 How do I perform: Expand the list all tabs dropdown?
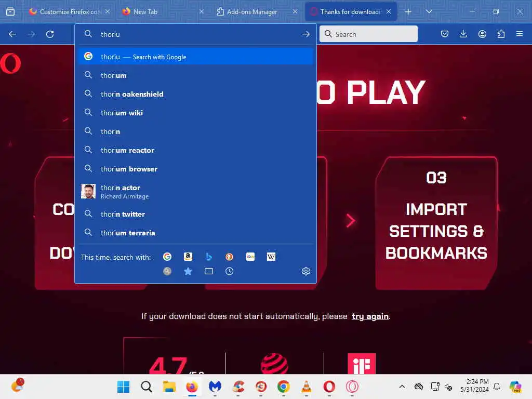point(429,11)
